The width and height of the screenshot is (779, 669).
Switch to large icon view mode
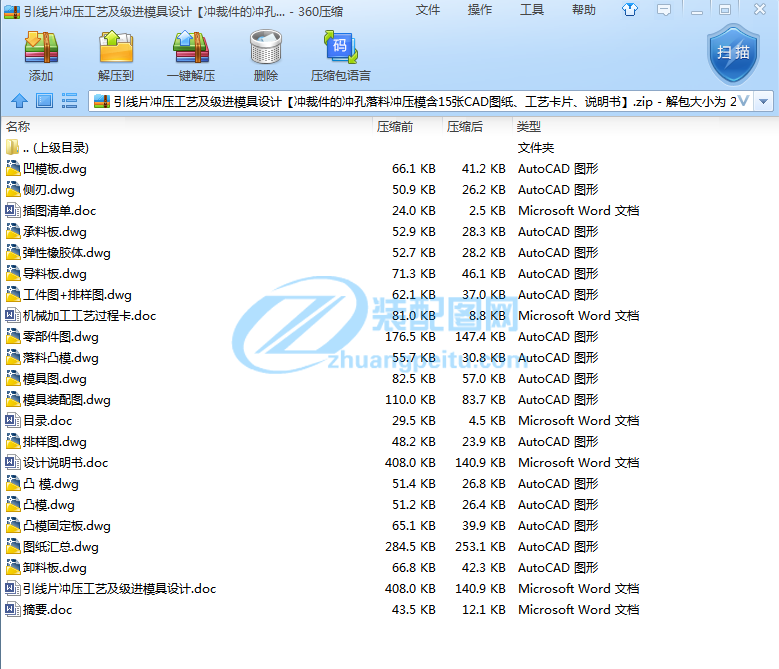[x=44, y=101]
